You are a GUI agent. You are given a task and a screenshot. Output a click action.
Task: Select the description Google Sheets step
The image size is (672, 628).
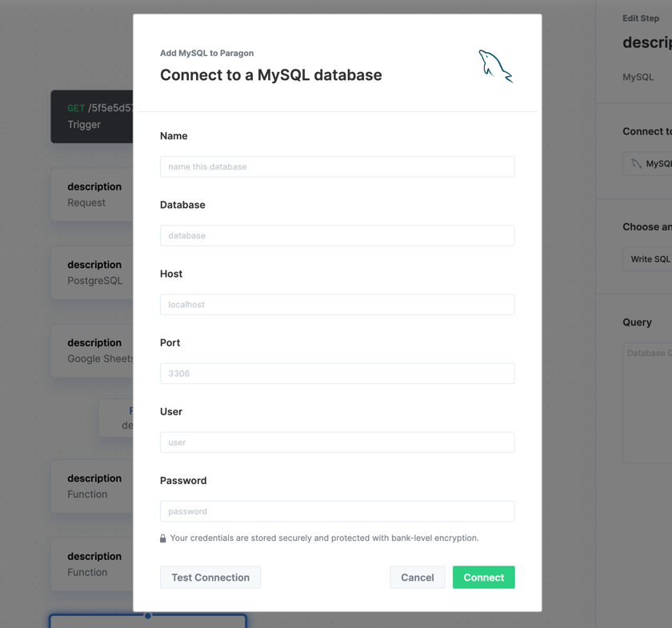(x=92, y=350)
